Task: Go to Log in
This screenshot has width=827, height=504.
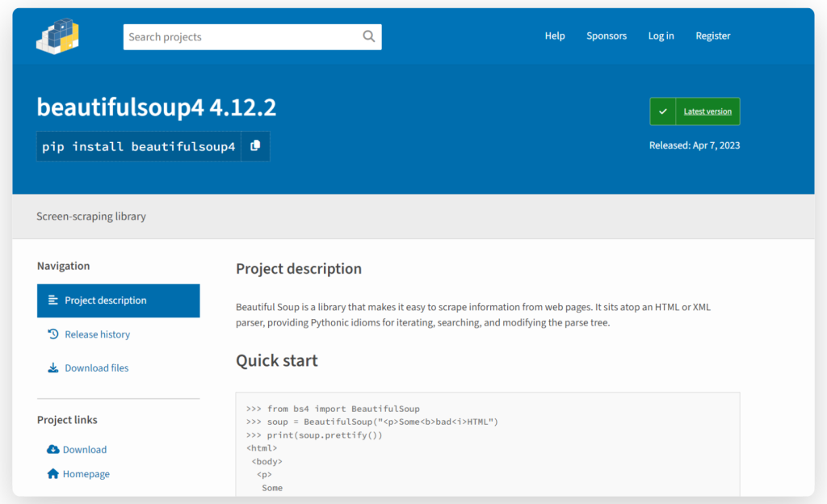Action: point(661,36)
